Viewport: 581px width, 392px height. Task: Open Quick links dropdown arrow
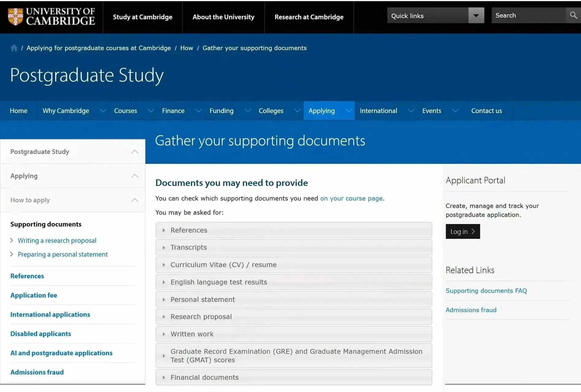476,15
